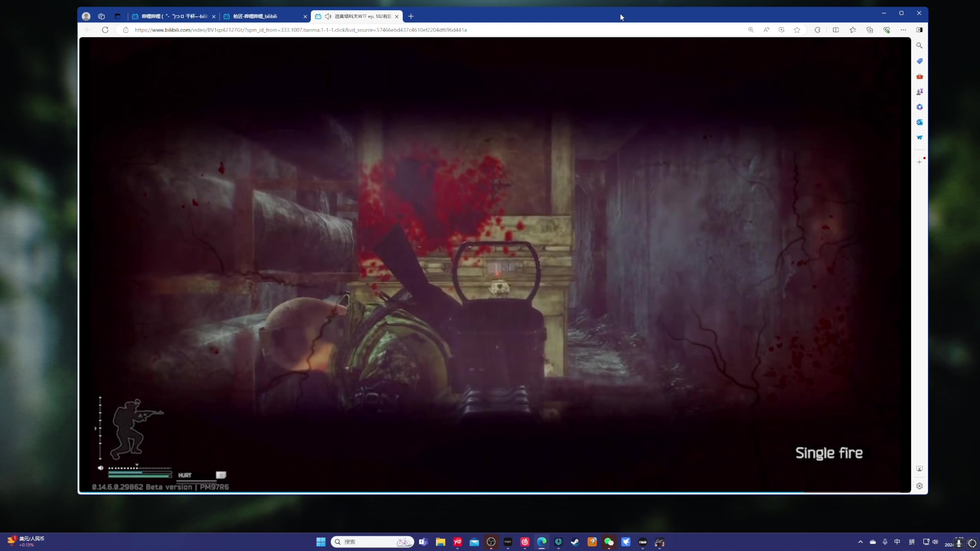Mute the audio-playing tab via speaker icon
980x551 pixels.
click(x=328, y=16)
